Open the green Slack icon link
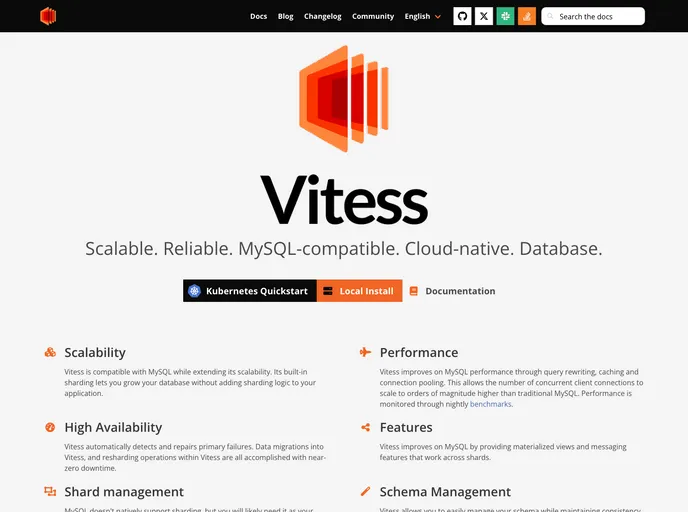 [x=505, y=16]
